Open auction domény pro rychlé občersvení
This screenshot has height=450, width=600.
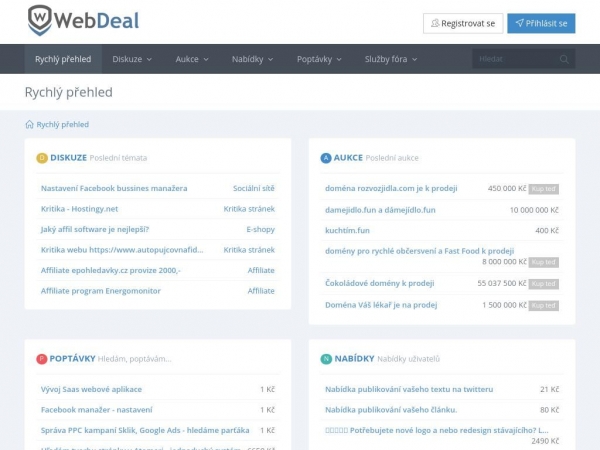click(419, 251)
